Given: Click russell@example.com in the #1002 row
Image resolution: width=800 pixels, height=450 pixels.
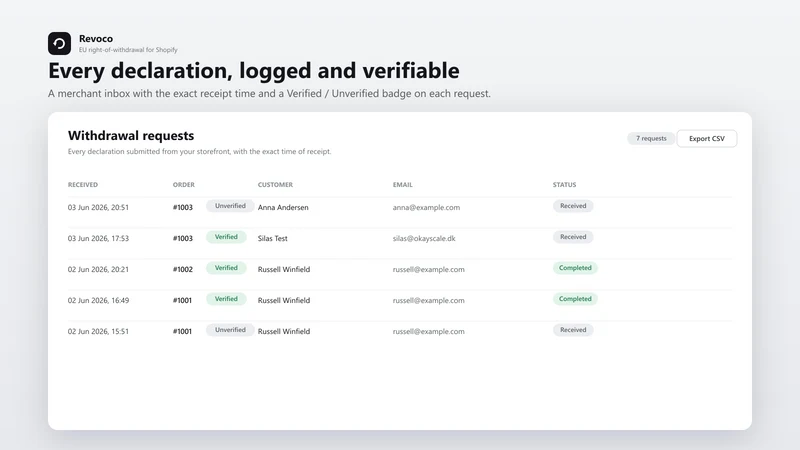Looking at the screenshot, I should [429, 269].
